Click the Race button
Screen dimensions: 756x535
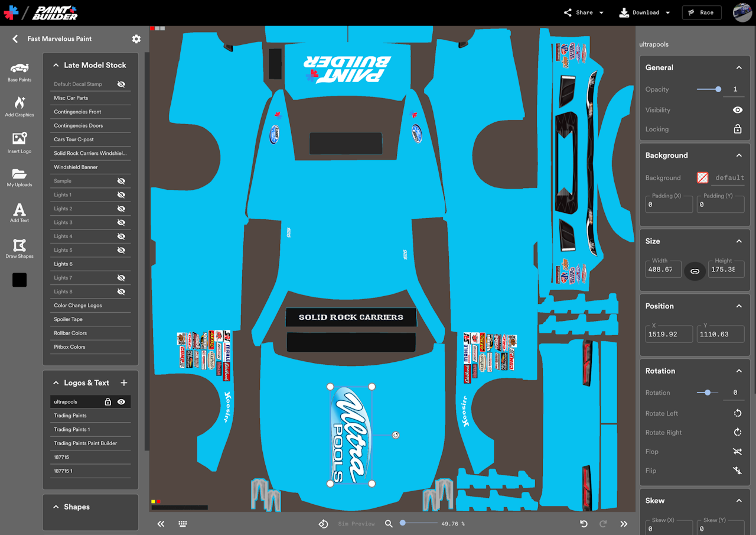point(701,12)
